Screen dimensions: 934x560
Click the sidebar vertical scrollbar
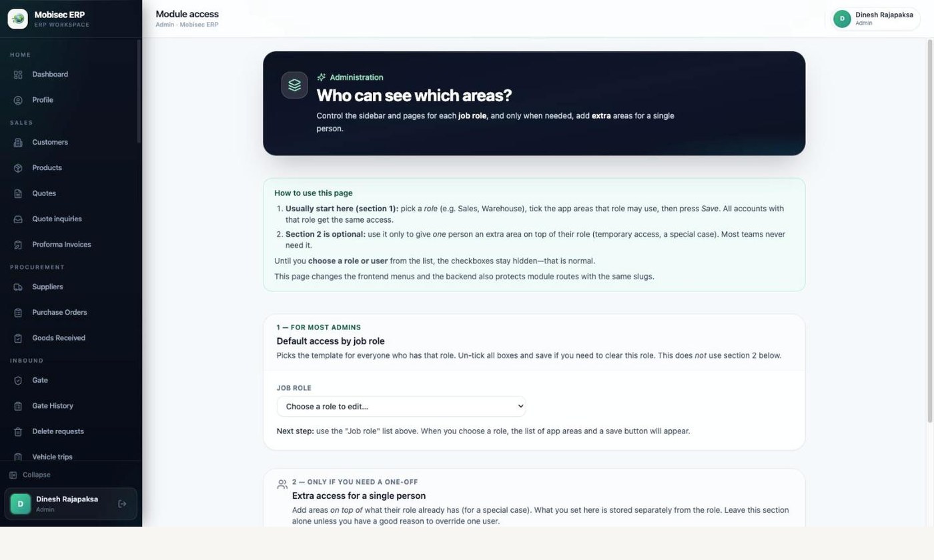139,91
